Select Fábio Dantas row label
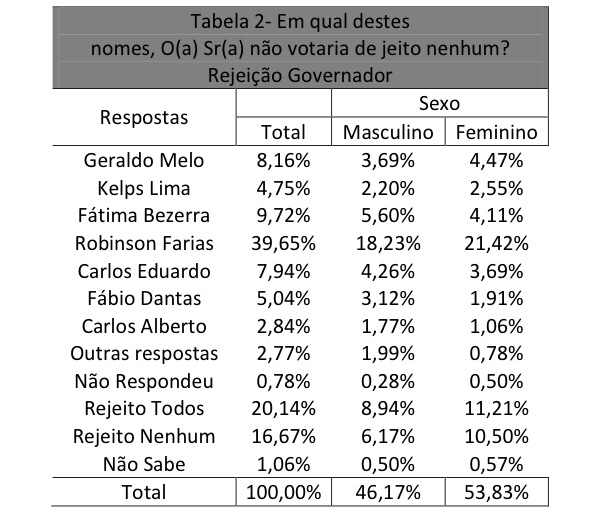 coord(144,299)
